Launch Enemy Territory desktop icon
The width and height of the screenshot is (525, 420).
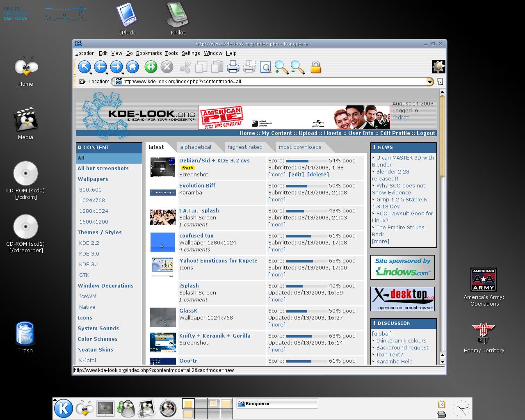point(484,338)
